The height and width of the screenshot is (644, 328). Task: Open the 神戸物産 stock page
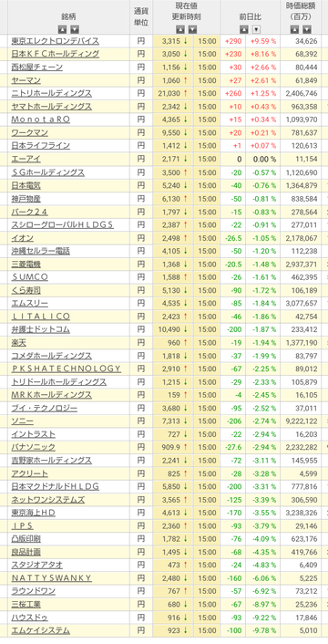tap(26, 199)
